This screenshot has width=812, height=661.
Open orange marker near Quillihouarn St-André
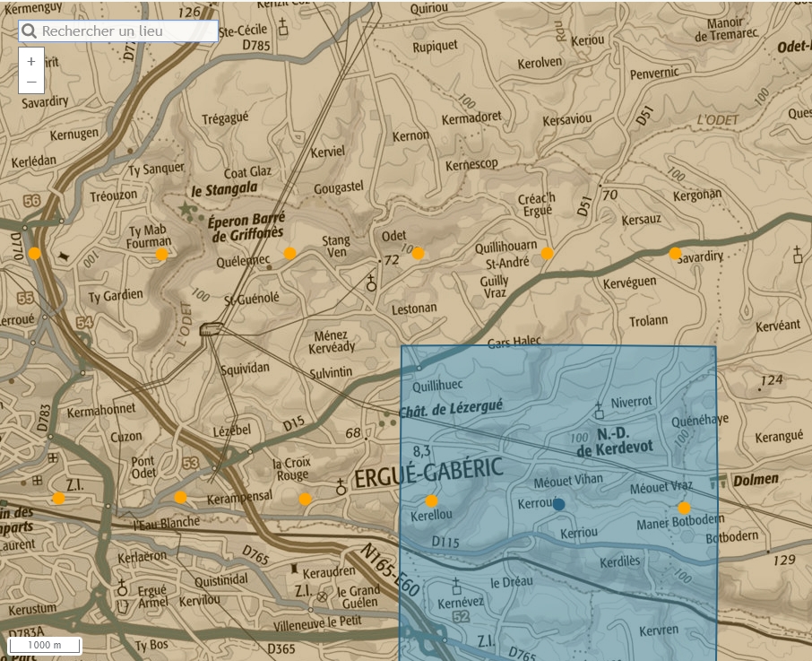[x=547, y=254]
